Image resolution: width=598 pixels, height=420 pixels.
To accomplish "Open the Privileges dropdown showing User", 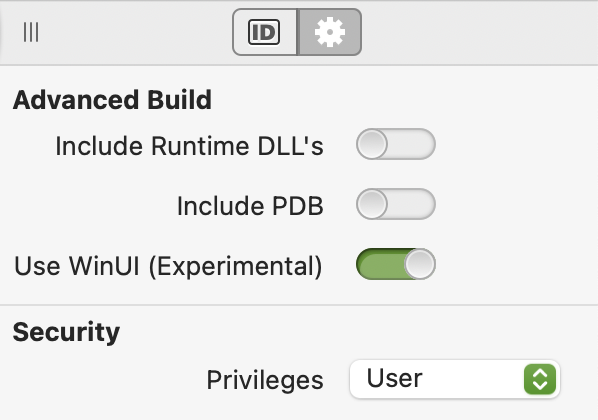I will (455, 379).
